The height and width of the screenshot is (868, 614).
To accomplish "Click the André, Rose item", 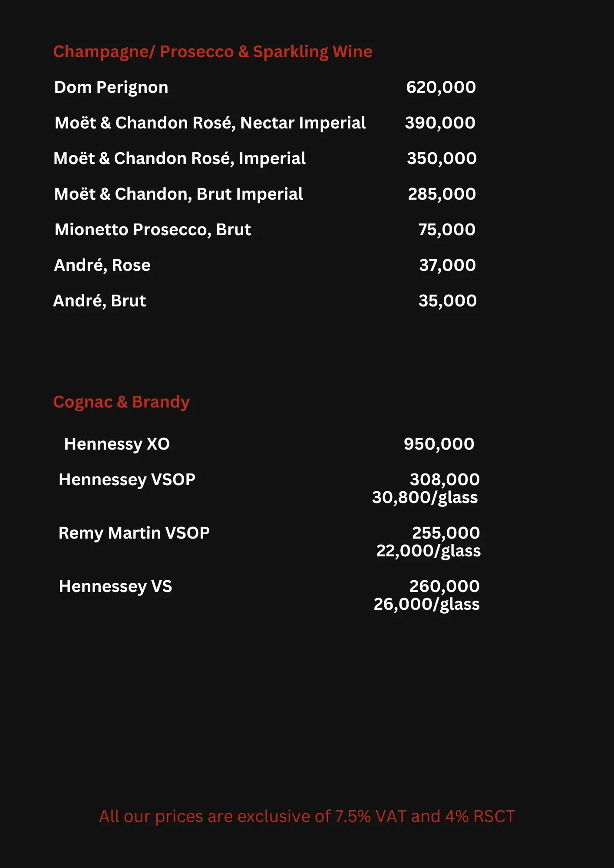I will pos(102,266).
